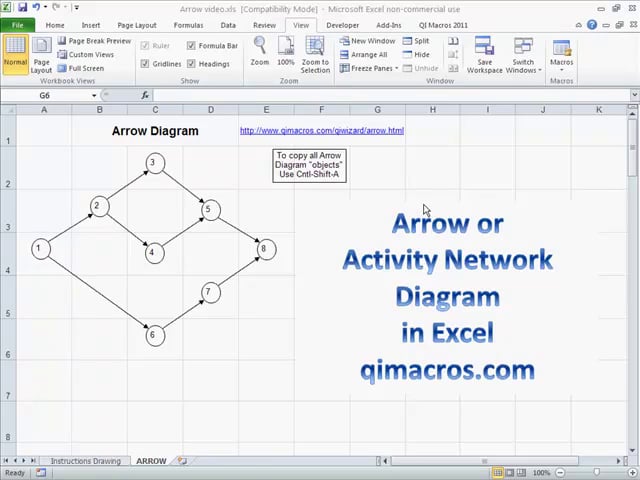This screenshot has height=480, width=640.
Task: Click the Macros button icon
Action: (562, 47)
